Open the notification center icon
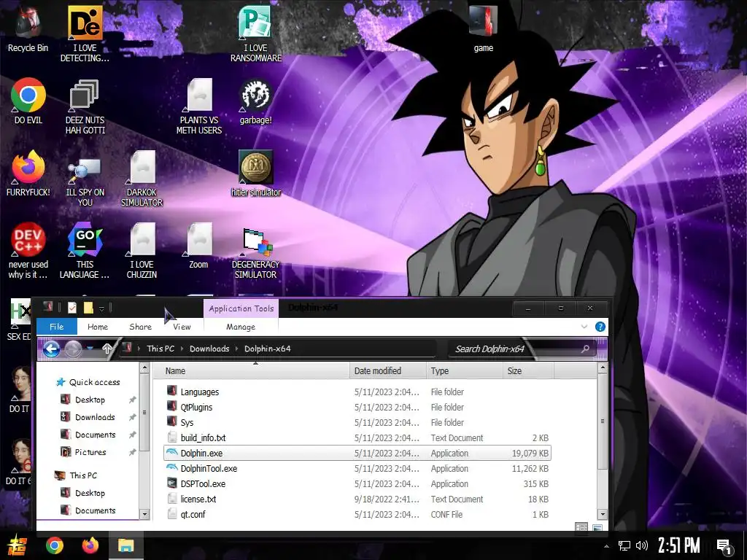This screenshot has height=560, width=747. [x=724, y=547]
